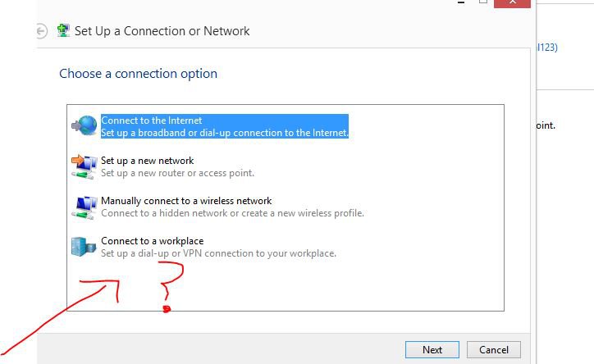Click the dial-up or VPN description text

(x=218, y=253)
